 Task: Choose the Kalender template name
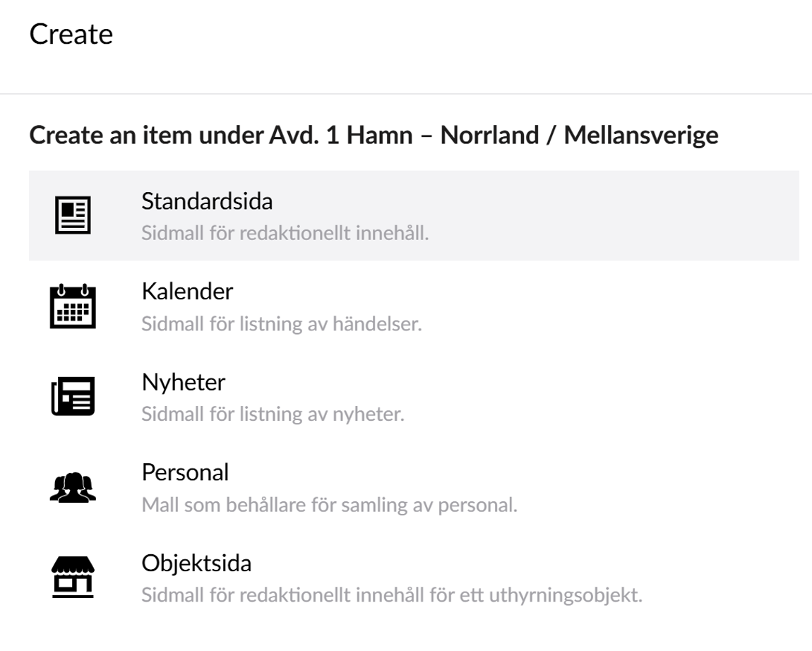click(x=187, y=291)
